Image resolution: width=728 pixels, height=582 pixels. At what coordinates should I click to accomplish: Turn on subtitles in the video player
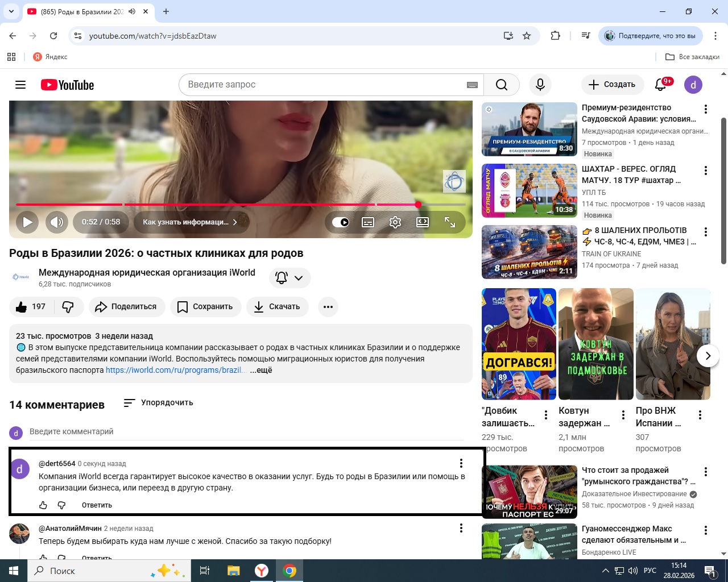coord(368,222)
